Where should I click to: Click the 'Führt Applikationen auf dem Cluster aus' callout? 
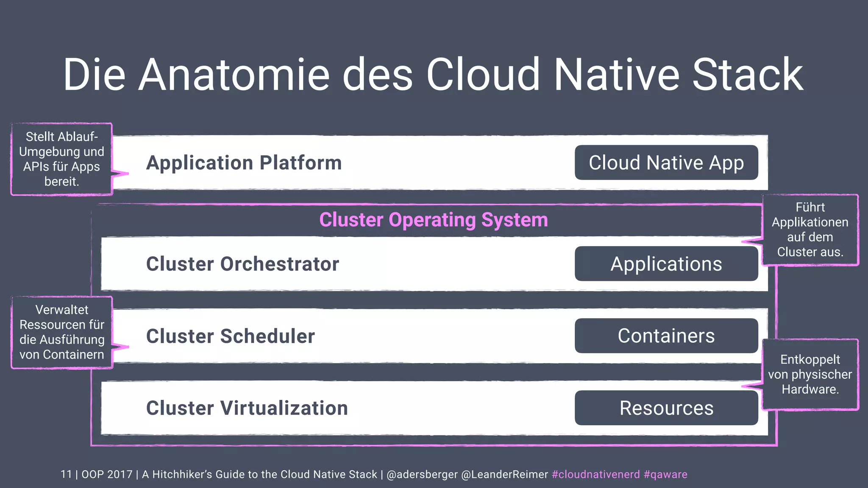coord(810,230)
